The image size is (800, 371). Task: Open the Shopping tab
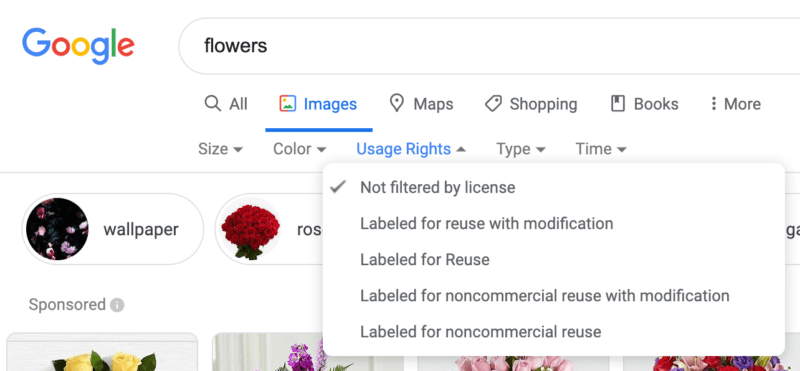(531, 104)
